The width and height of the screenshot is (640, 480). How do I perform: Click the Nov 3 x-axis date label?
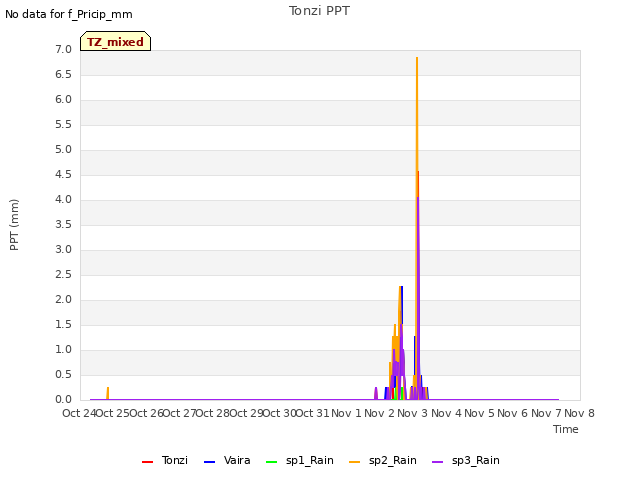pos(413,413)
